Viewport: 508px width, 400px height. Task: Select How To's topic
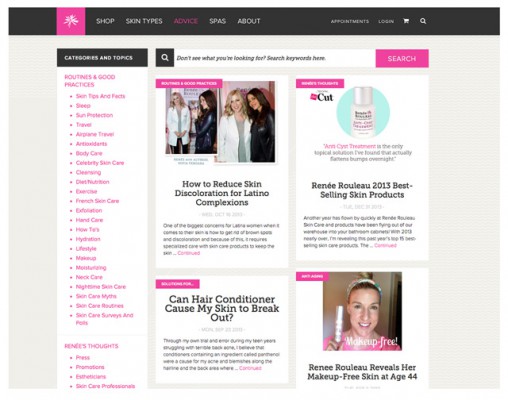[87, 230]
